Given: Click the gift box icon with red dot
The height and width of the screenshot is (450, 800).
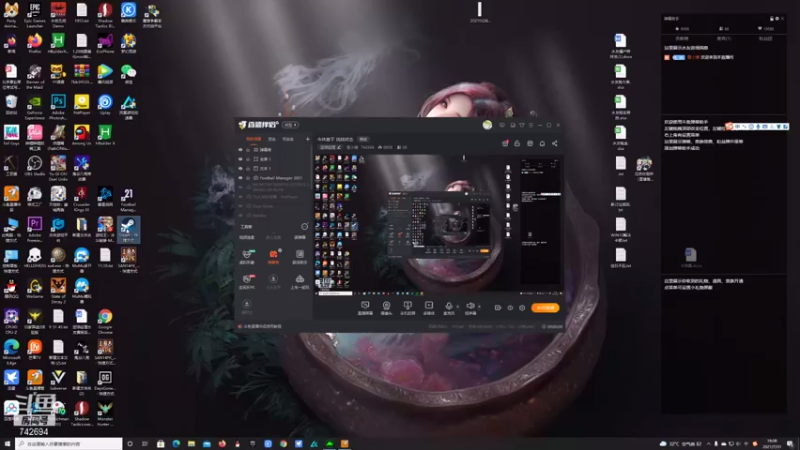Looking at the screenshot, I should tap(505, 143).
